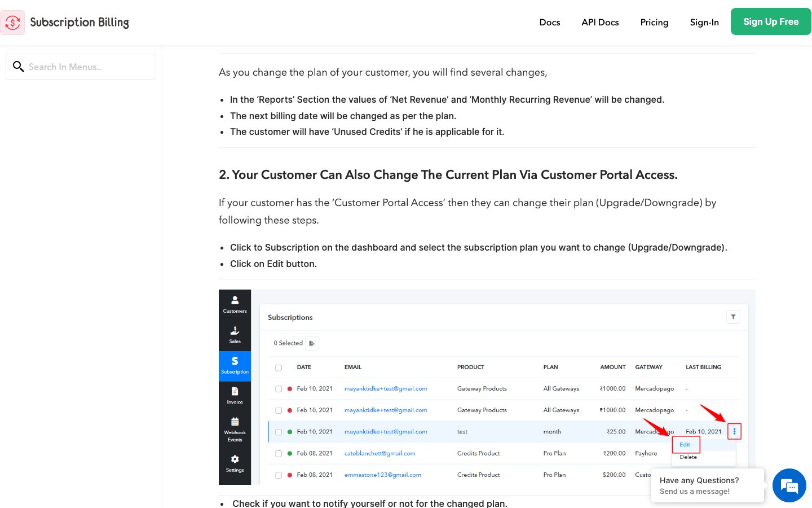Tick the checkbox for the test subscription row

pos(279,431)
